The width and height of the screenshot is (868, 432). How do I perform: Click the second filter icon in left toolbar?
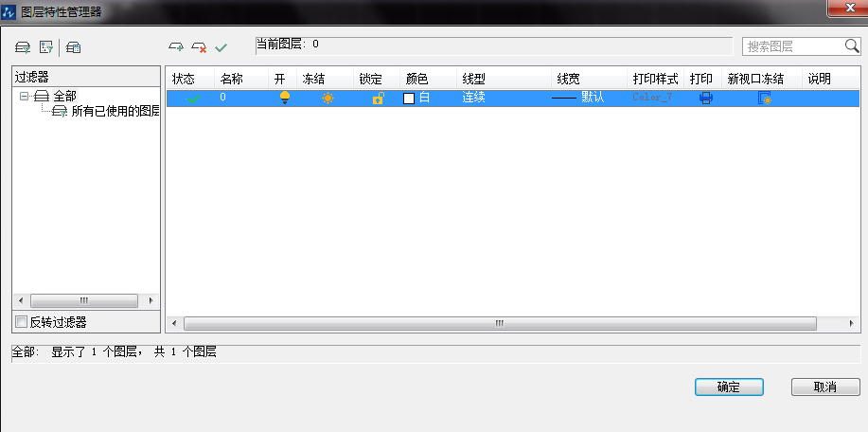[x=45, y=46]
